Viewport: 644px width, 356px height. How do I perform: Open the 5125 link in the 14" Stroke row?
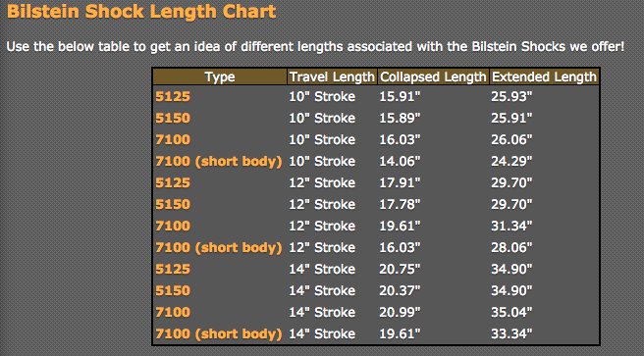point(173,269)
